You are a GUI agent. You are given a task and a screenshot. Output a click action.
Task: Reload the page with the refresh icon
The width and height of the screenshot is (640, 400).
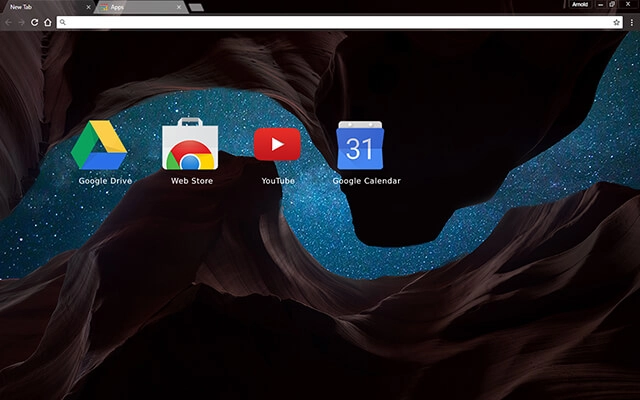click(35, 22)
